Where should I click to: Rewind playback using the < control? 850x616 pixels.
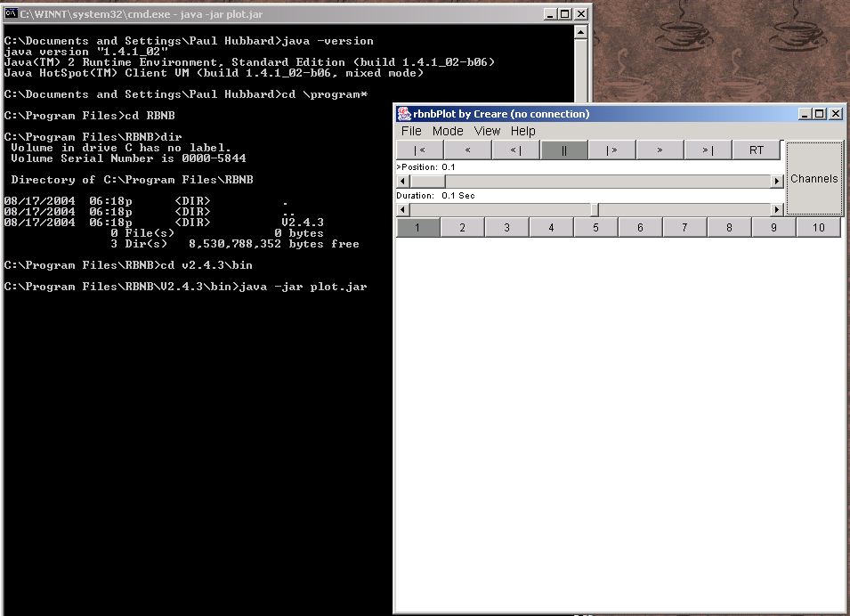[466, 150]
